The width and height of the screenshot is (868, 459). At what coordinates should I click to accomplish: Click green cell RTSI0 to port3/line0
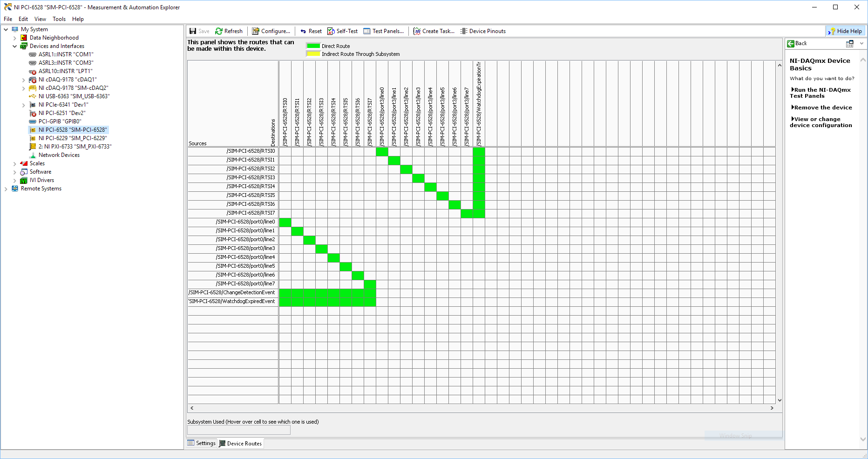tap(382, 151)
